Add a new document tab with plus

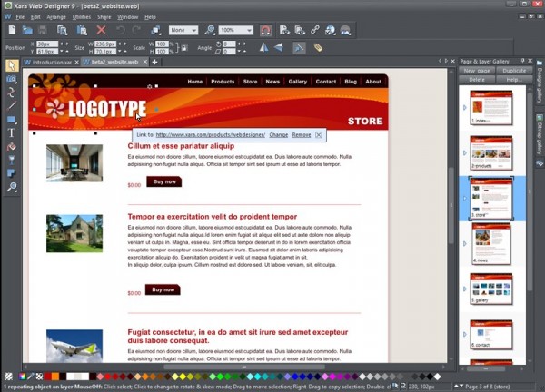154,62
